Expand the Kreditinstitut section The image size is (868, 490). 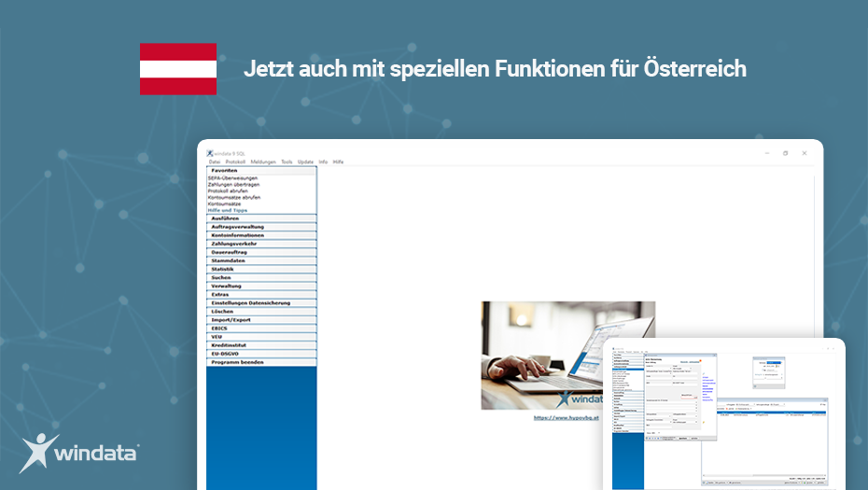[x=261, y=345]
